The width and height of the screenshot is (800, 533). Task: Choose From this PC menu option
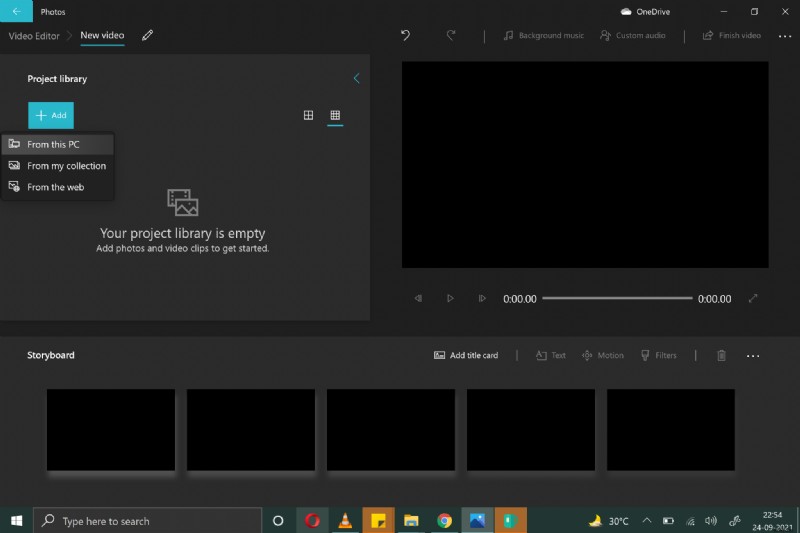click(x=58, y=144)
